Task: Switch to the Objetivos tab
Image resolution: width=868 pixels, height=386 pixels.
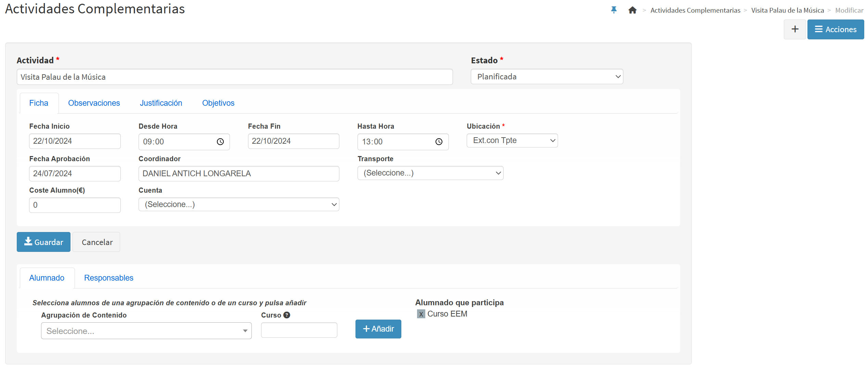Action: pyautogui.click(x=218, y=103)
